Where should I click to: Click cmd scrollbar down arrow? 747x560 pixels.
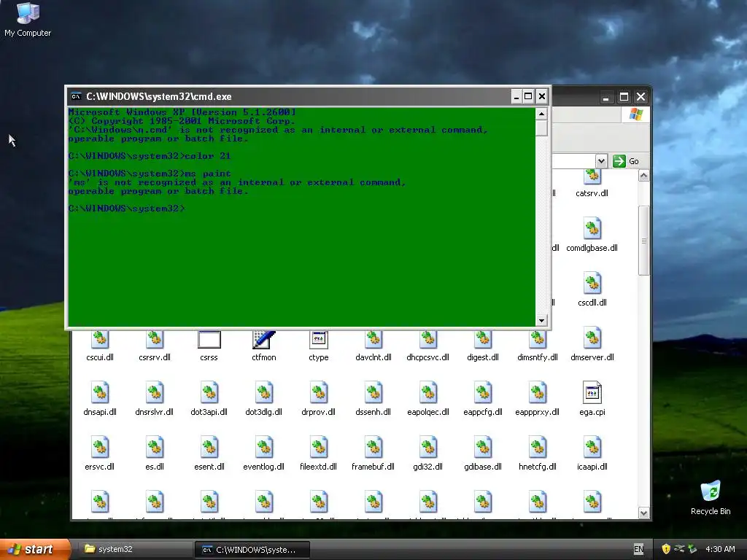541,321
